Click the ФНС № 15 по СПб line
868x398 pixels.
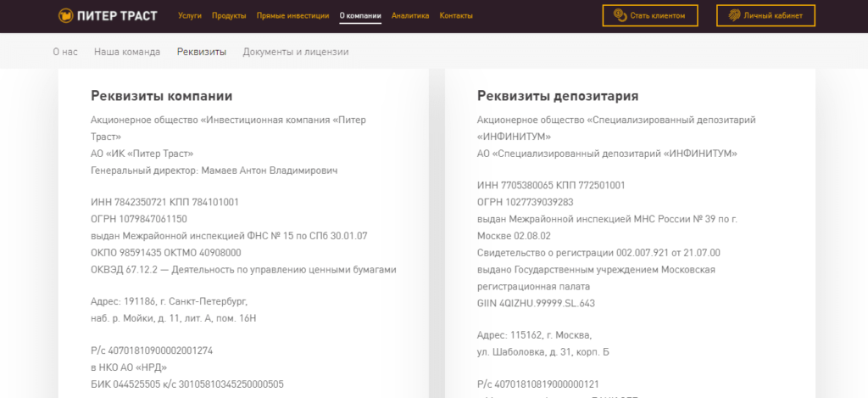(229, 236)
